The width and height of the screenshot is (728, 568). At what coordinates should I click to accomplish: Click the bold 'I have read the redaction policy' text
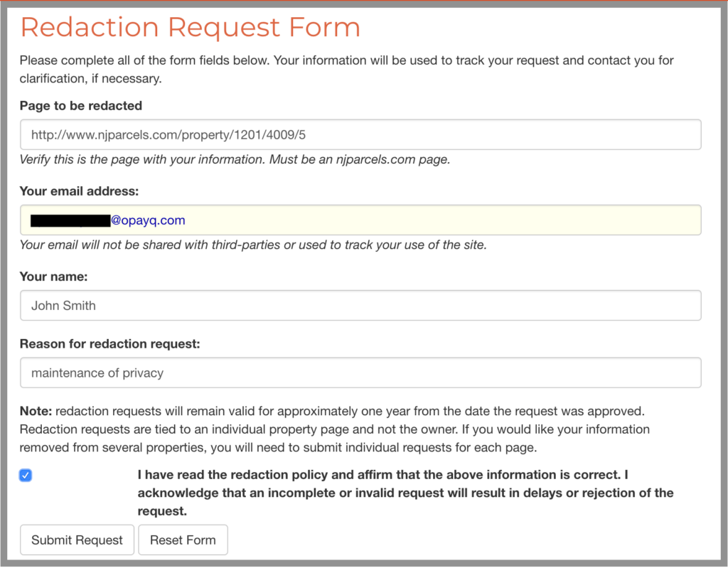384,475
